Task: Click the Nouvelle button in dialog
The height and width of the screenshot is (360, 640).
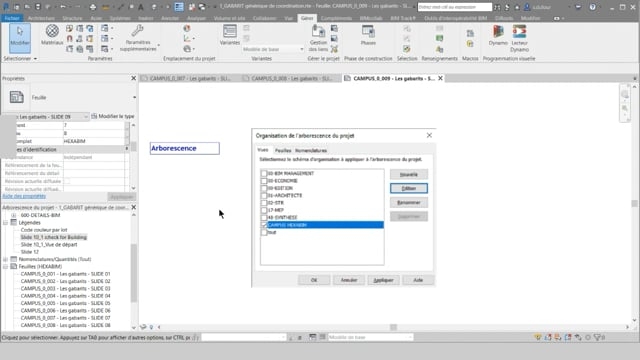Action: 409,174
